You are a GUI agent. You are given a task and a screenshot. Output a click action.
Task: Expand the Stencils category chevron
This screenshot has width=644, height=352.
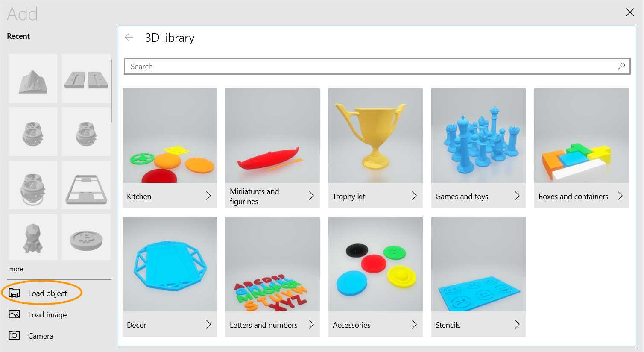pos(517,325)
